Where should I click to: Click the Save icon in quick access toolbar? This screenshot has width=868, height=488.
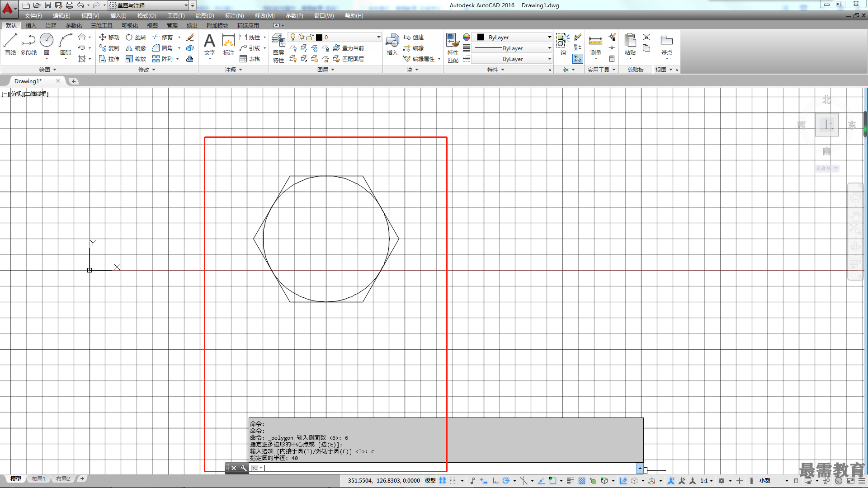coord(48,5)
